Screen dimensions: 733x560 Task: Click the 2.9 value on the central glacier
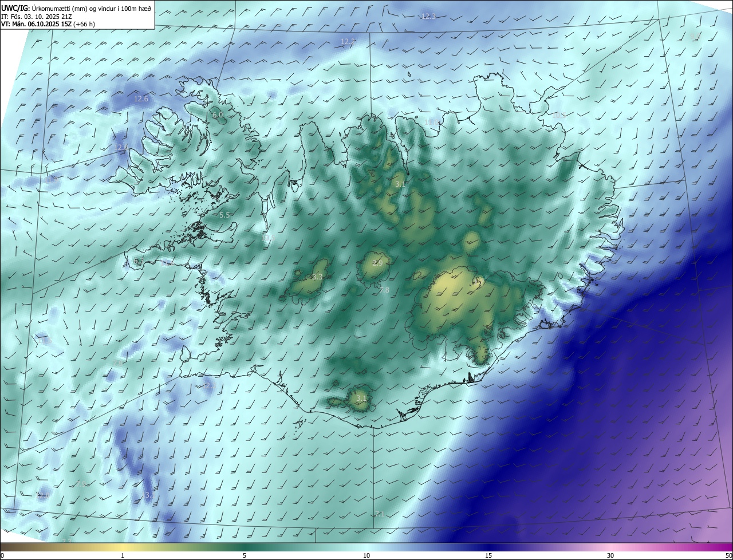pyautogui.click(x=377, y=263)
